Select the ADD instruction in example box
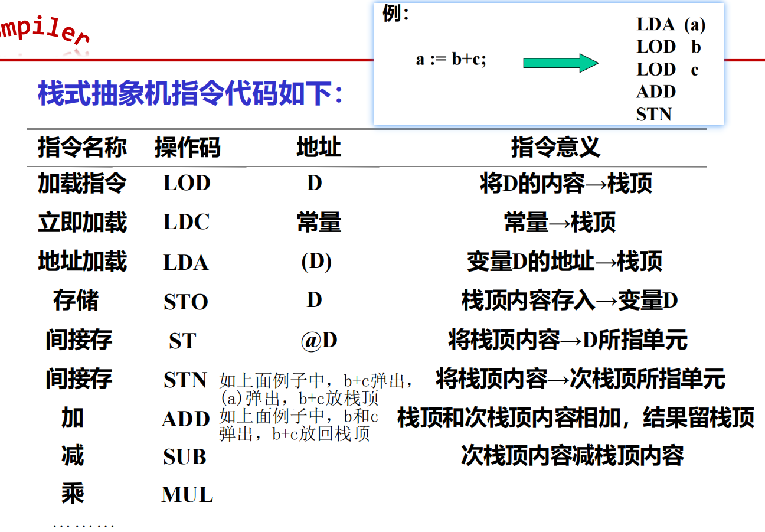Screen dimensions: 765x532 (655, 92)
